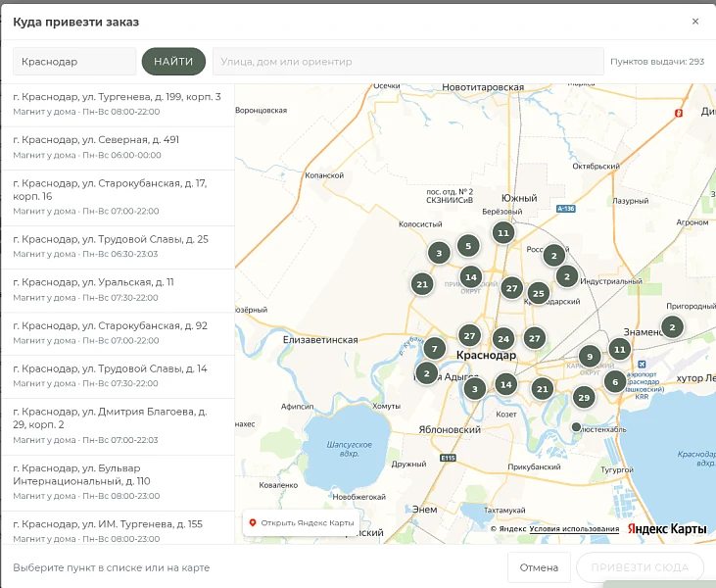Click the Краснодар city label on map
The width and height of the screenshot is (716, 588).
click(x=487, y=355)
